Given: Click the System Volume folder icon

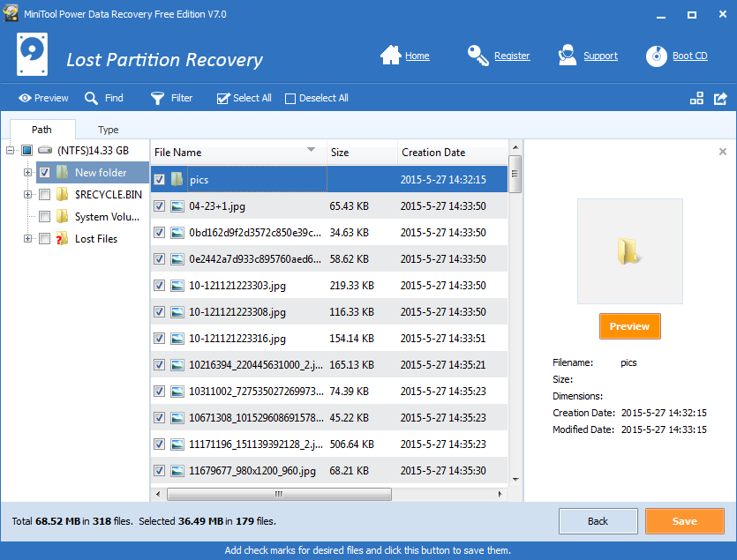Looking at the screenshot, I should 62,216.
